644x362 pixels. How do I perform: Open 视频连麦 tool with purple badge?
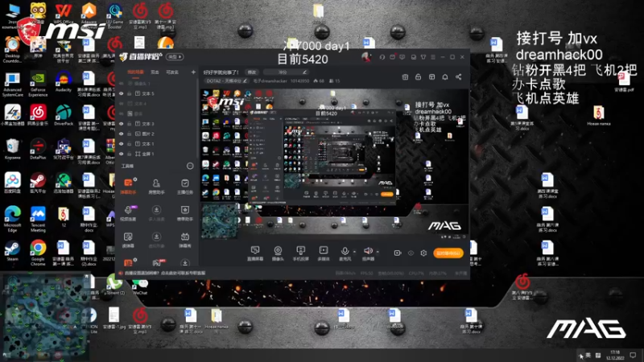[128, 213]
